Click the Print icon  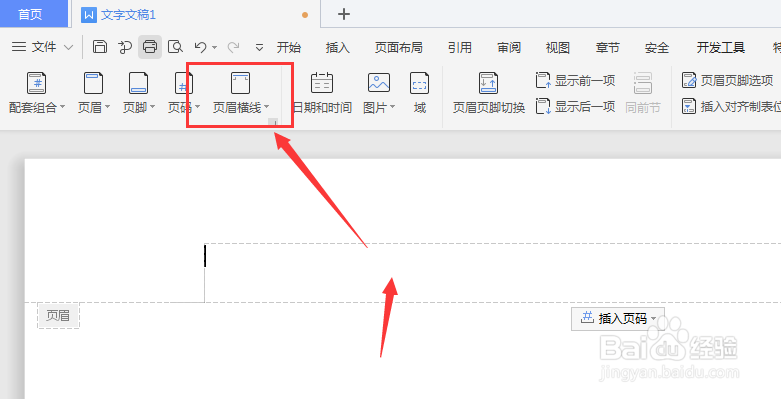click(150, 47)
